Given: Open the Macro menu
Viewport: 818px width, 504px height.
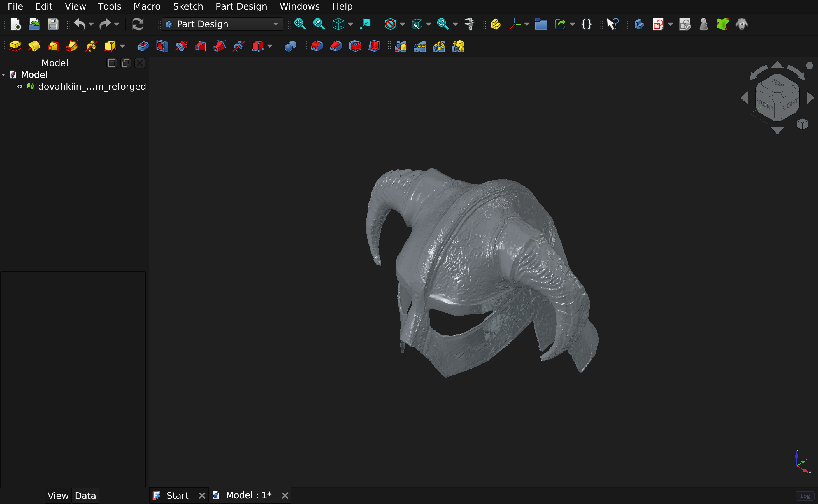Looking at the screenshot, I should coord(147,6).
